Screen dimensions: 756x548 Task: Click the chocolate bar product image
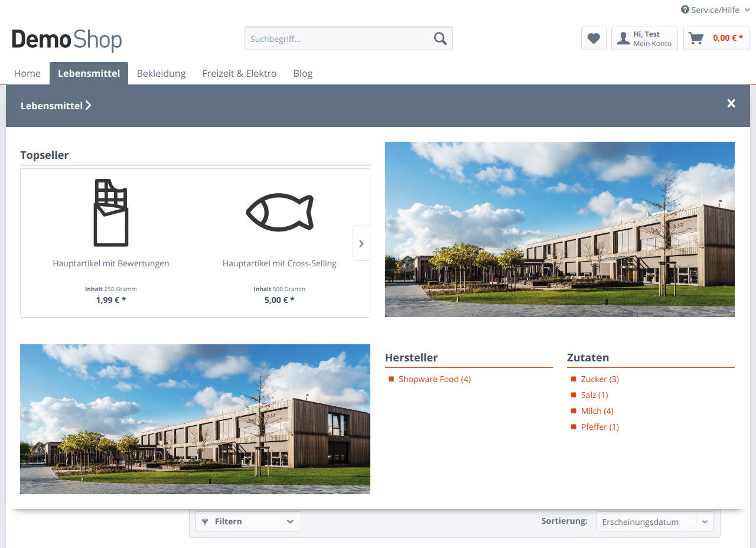[x=111, y=213]
